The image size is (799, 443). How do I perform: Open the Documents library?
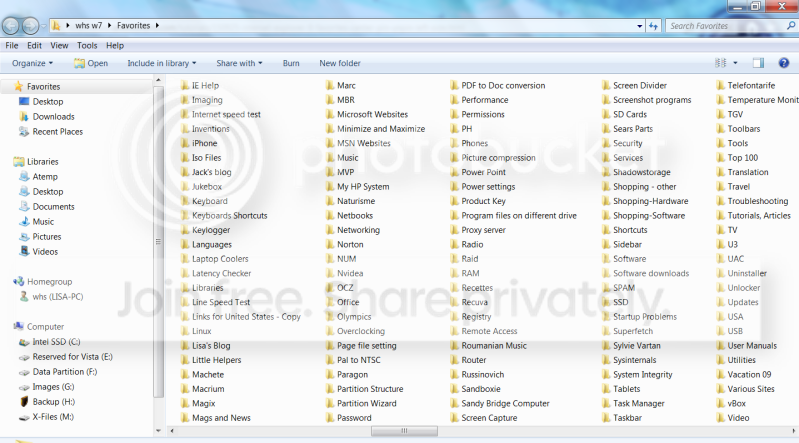47,206
